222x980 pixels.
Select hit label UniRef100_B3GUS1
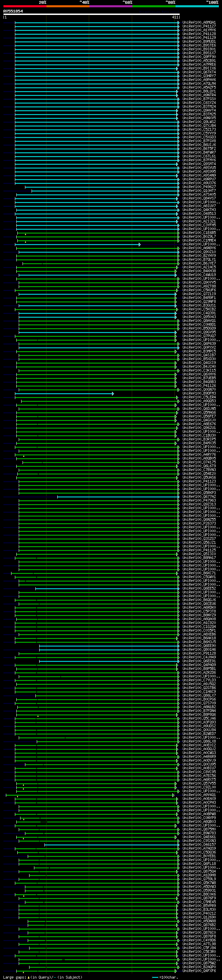pos(199,305)
